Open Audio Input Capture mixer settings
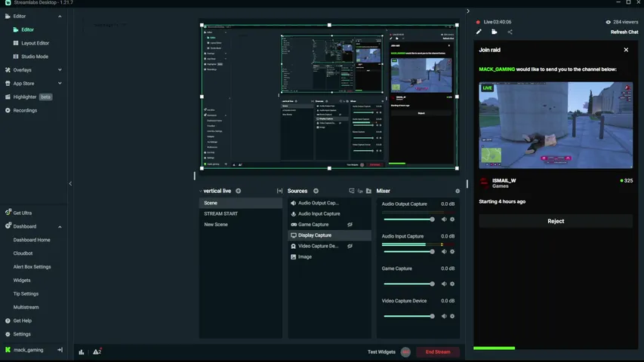Image resolution: width=644 pixels, height=362 pixels. coord(452,252)
